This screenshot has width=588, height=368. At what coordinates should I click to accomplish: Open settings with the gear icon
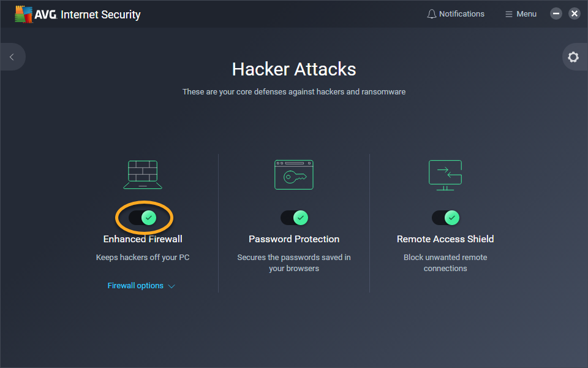coord(573,57)
